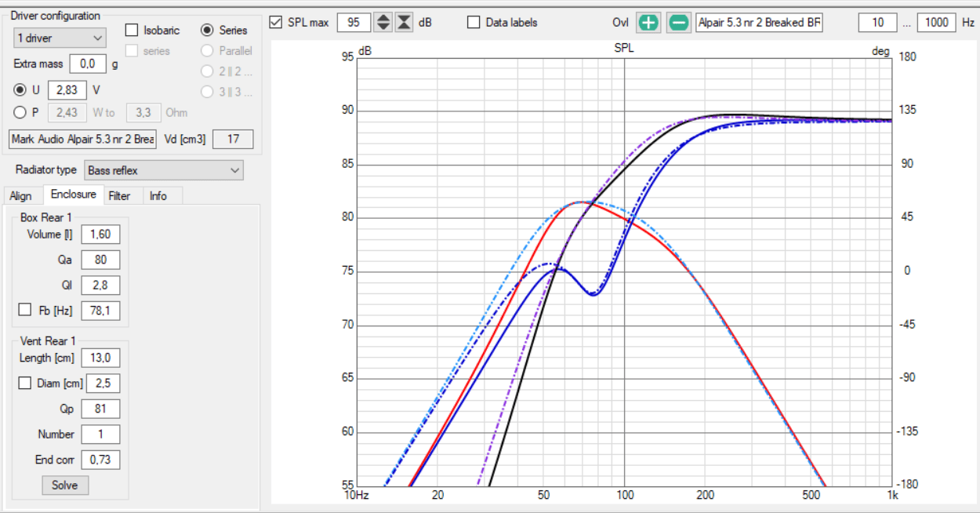The width and height of the screenshot is (980, 513).
Task: Click the minimum frequency 10 field
Action: [x=877, y=23]
